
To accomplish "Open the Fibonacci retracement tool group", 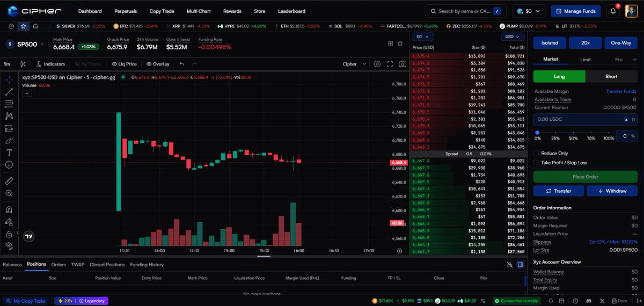I will click(x=9, y=104).
